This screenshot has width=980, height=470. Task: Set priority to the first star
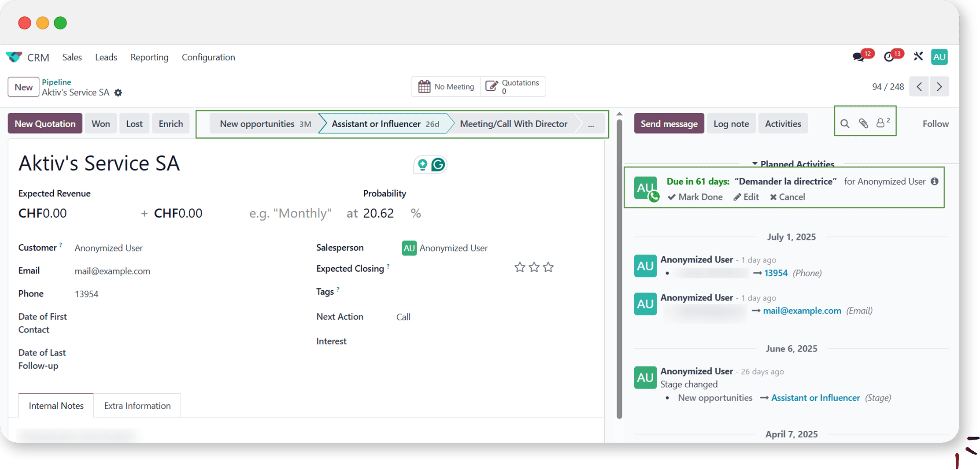tap(520, 267)
